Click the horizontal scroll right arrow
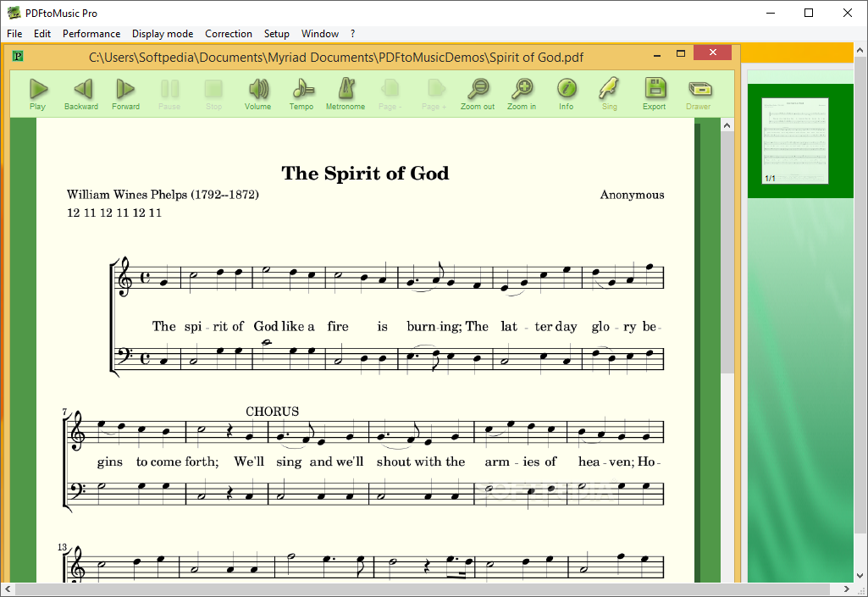This screenshot has width=868, height=597. pyautogui.click(x=847, y=589)
